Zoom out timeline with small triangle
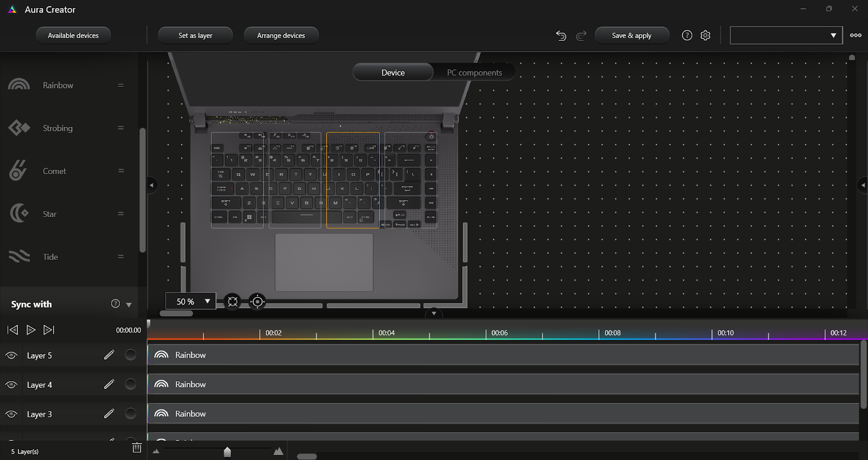The width and height of the screenshot is (868, 460). click(156, 451)
